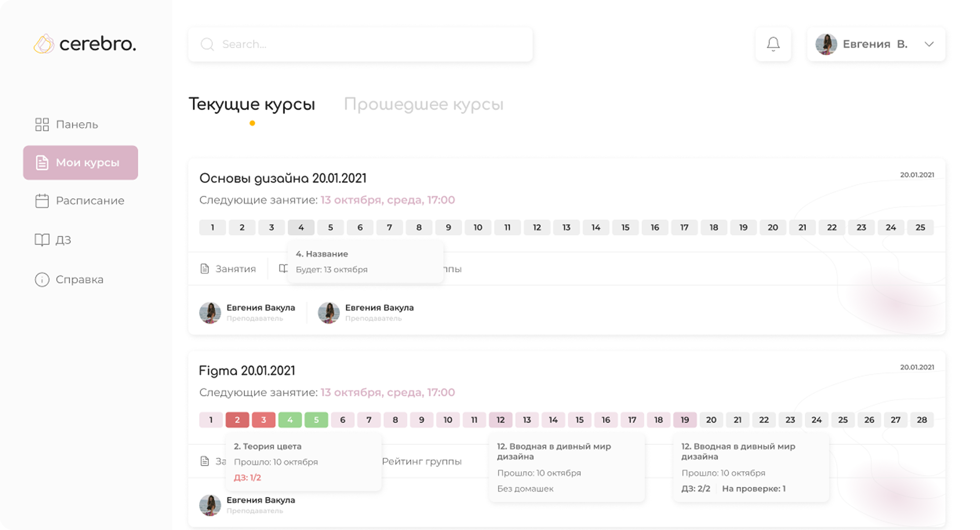Click Занятия document icon in Основы дизайна
980x530 pixels.
(205, 269)
